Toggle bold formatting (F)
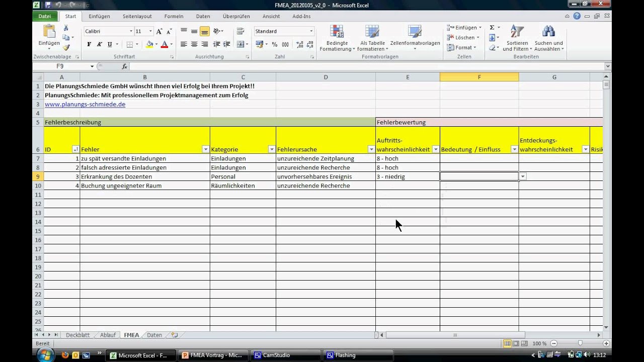The image size is (644, 362). click(89, 44)
